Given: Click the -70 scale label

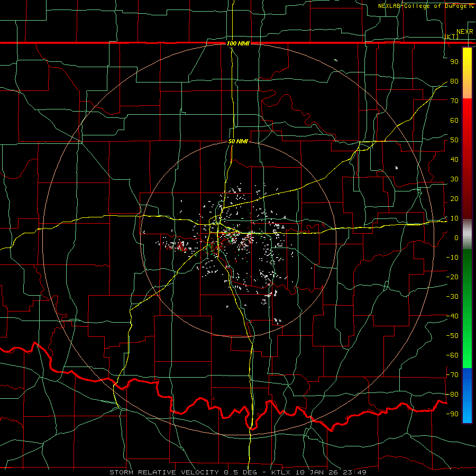Looking at the screenshot, I should [452, 375].
